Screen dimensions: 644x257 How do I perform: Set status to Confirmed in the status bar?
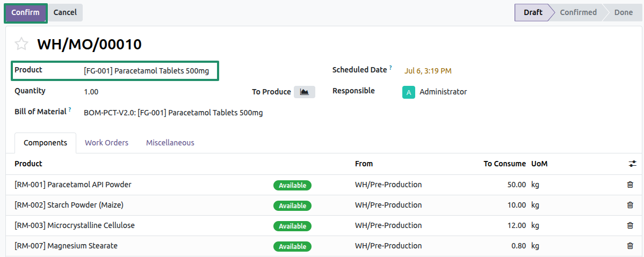(x=578, y=12)
